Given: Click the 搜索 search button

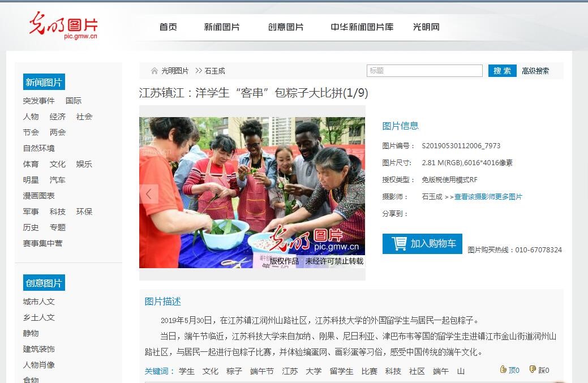Looking at the screenshot, I should click(x=502, y=71).
